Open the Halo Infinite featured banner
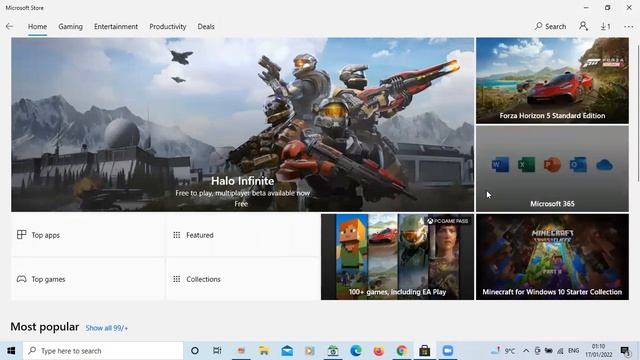The width and height of the screenshot is (640, 360). point(242,124)
